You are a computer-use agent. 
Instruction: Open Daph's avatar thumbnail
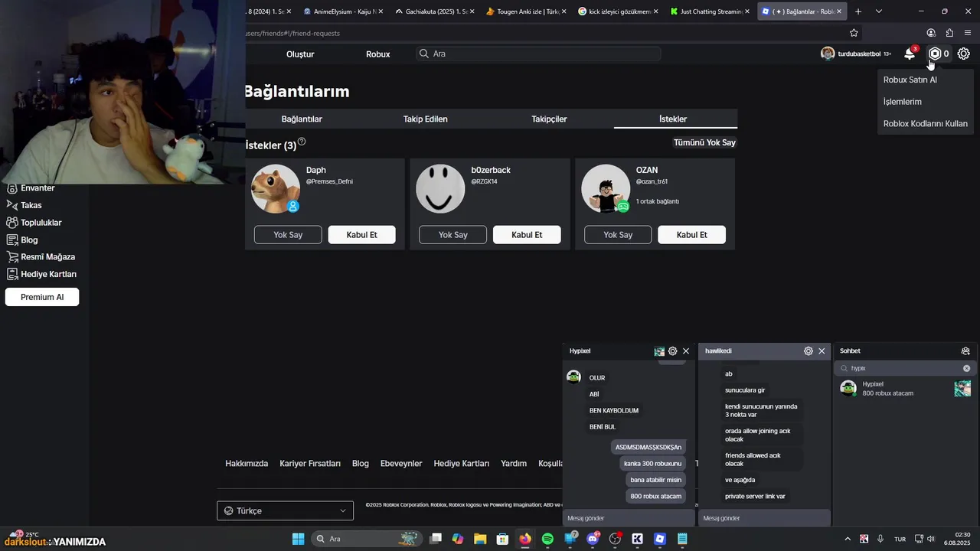[x=276, y=188]
